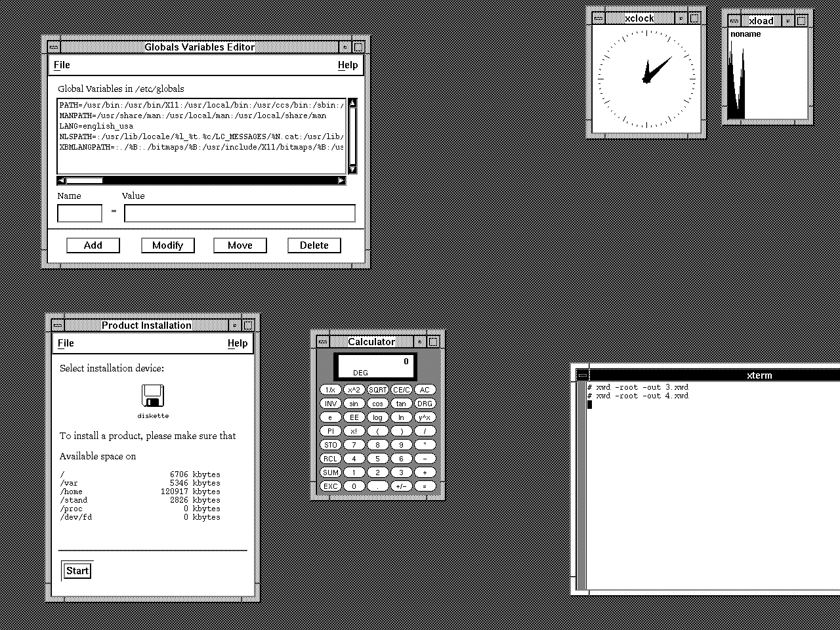
Task: Open Help menu in Product Installation
Action: 238,343
